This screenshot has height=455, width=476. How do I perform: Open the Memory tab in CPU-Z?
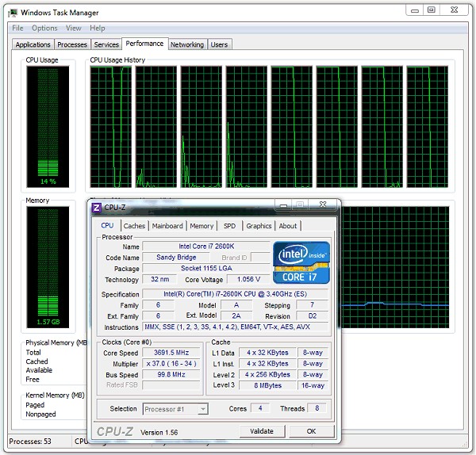(202, 226)
